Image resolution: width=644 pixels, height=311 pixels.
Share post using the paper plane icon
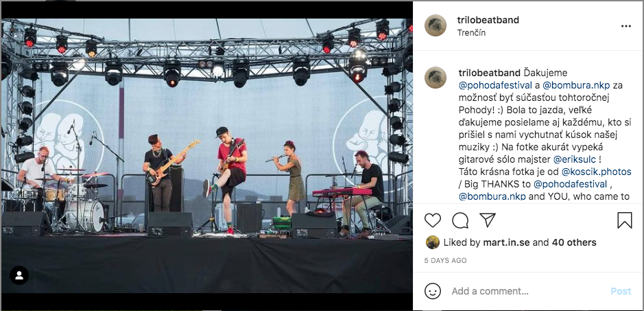tap(488, 220)
